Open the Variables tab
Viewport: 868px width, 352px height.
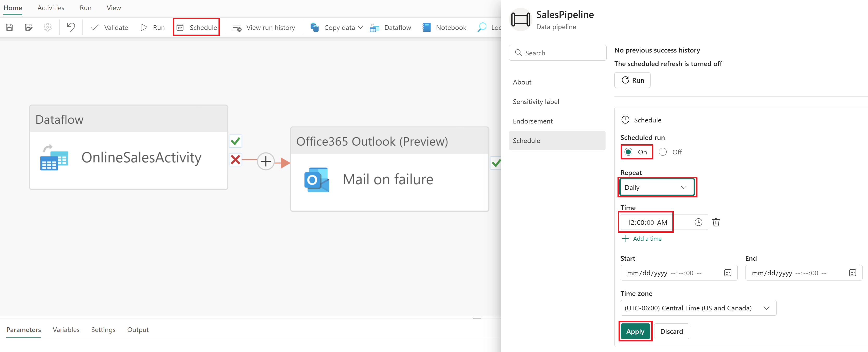(66, 329)
